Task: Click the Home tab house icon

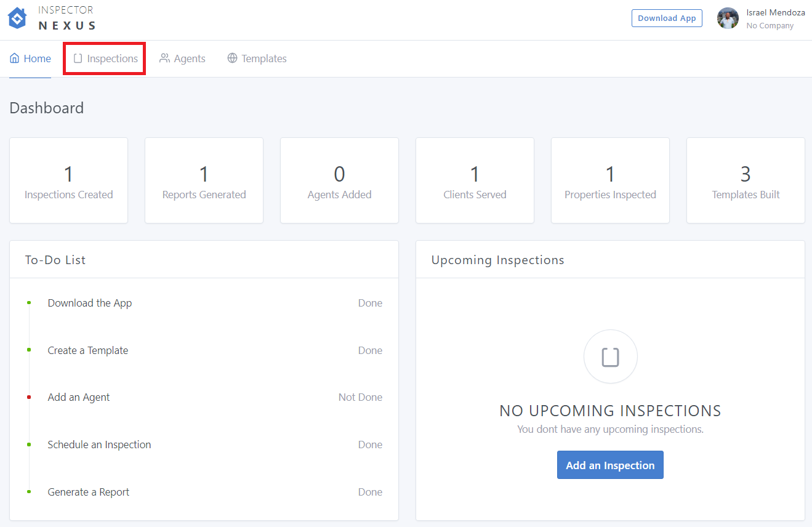Action: 15,58
